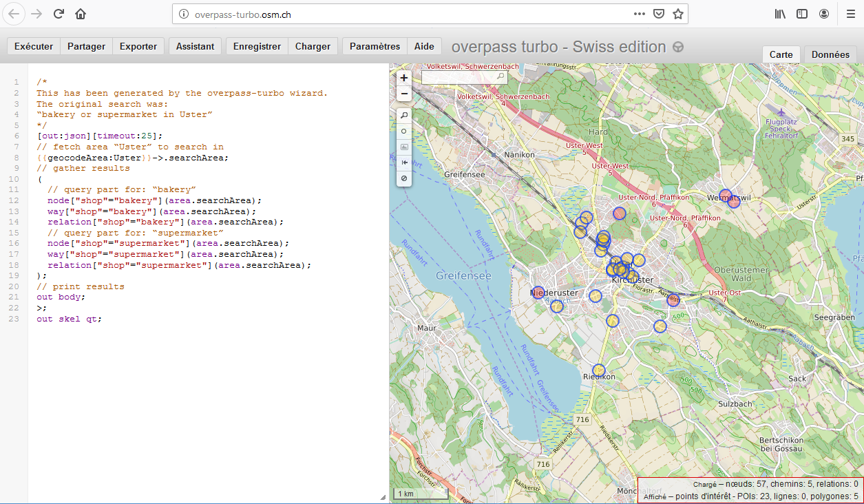The width and height of the screenshot is (864, 504).
Task: Zoom out on the map
Action: click(404, 94)
